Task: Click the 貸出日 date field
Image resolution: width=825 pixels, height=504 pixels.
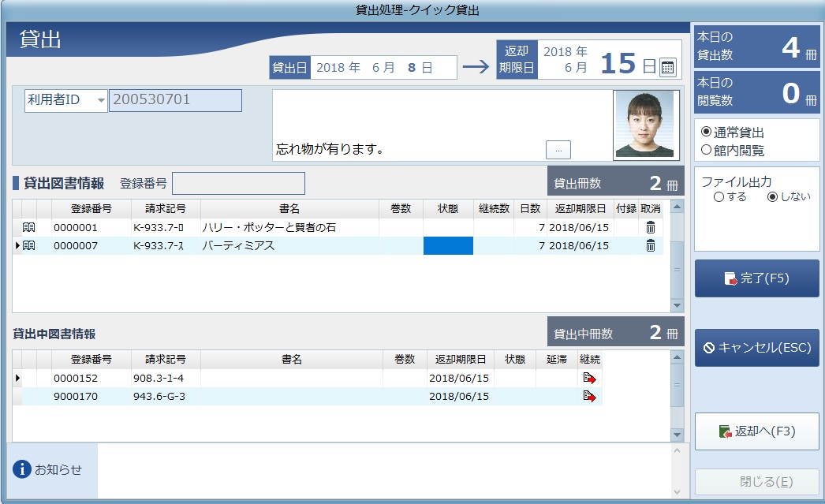Action: pos(383,67)
